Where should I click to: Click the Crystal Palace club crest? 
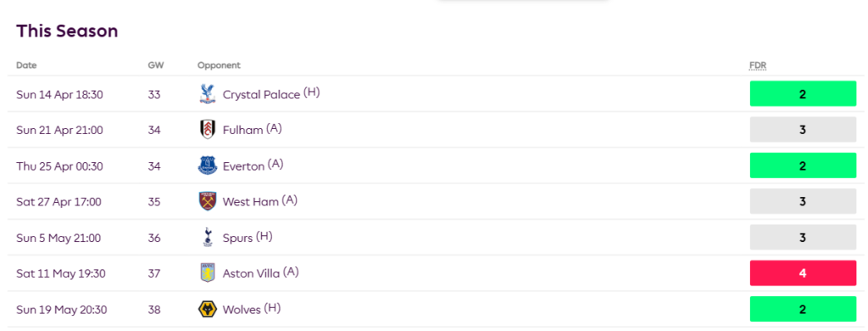207,93
